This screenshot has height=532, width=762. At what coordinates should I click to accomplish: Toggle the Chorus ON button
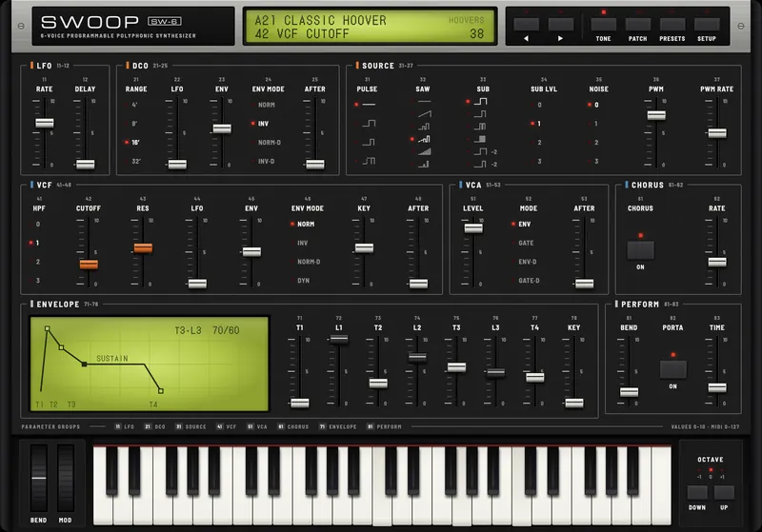pyautogui.click(x=640, y=250)
